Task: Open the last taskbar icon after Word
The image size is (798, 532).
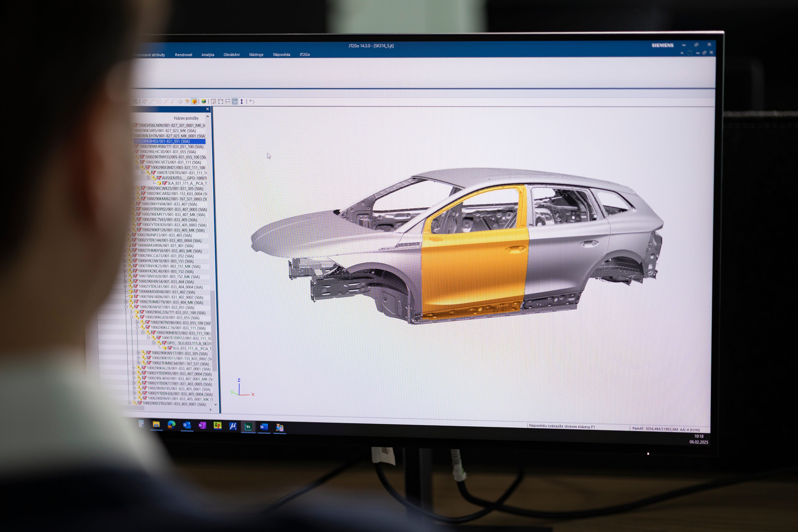Action: [x=280, y=428]
